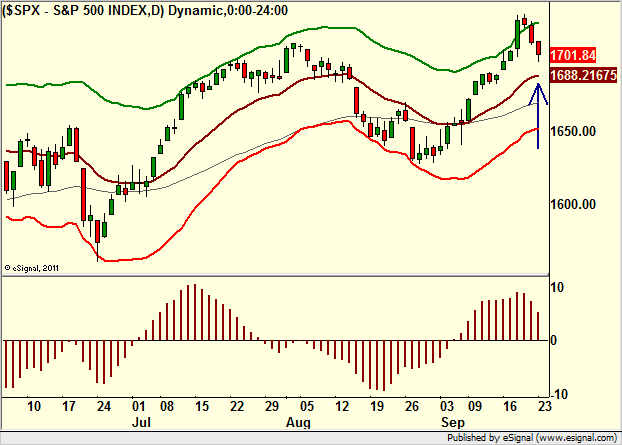Select the 1688.21675 moving average value label

pos(584,75)
